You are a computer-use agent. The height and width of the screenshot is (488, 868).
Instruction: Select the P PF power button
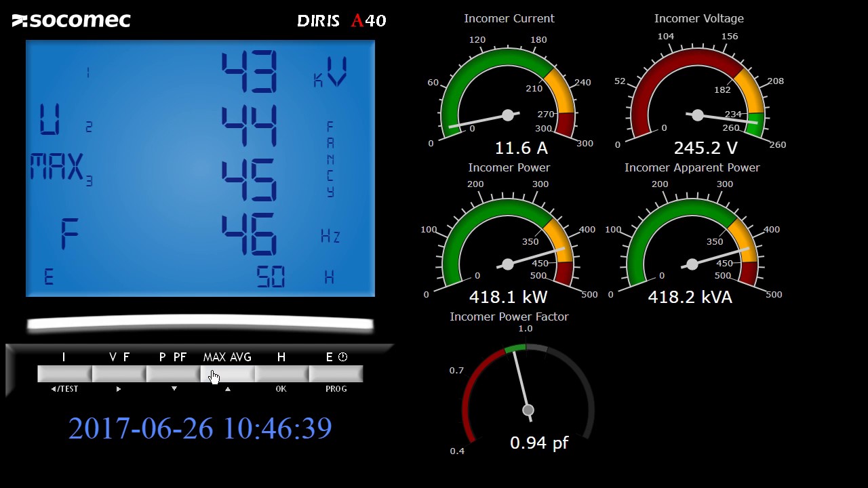[173, 373]
